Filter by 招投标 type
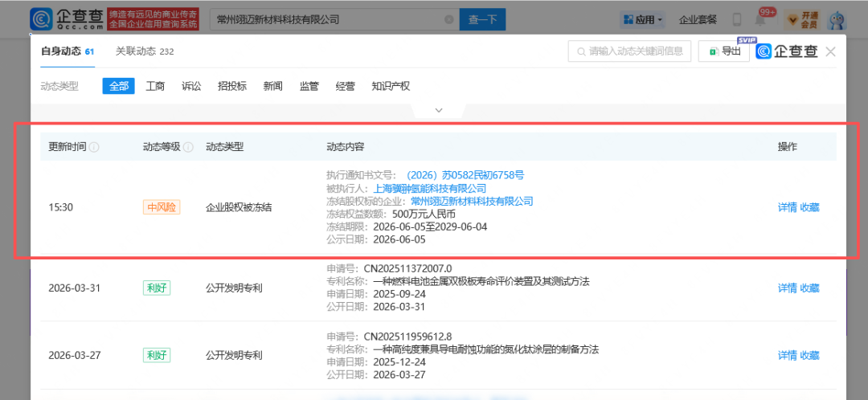The image size is (868, 400). [232, 86]
